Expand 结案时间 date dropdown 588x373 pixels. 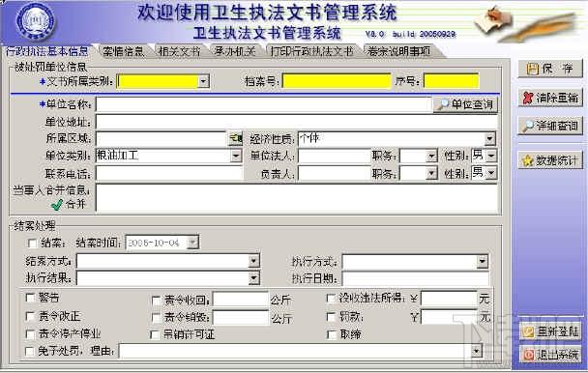(192, 243)
